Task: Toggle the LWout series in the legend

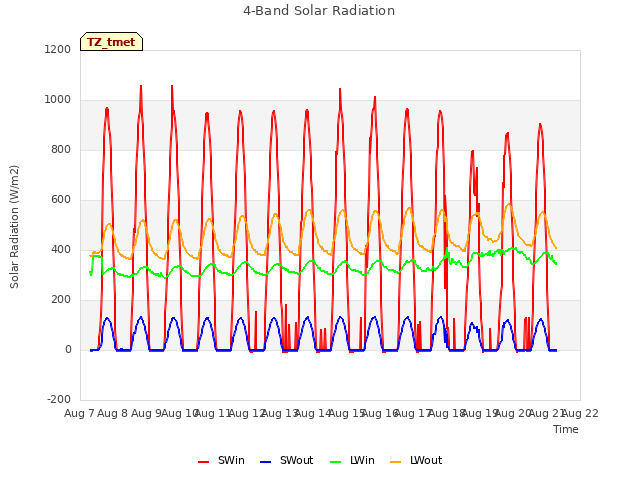Action: tap(416, 460)
